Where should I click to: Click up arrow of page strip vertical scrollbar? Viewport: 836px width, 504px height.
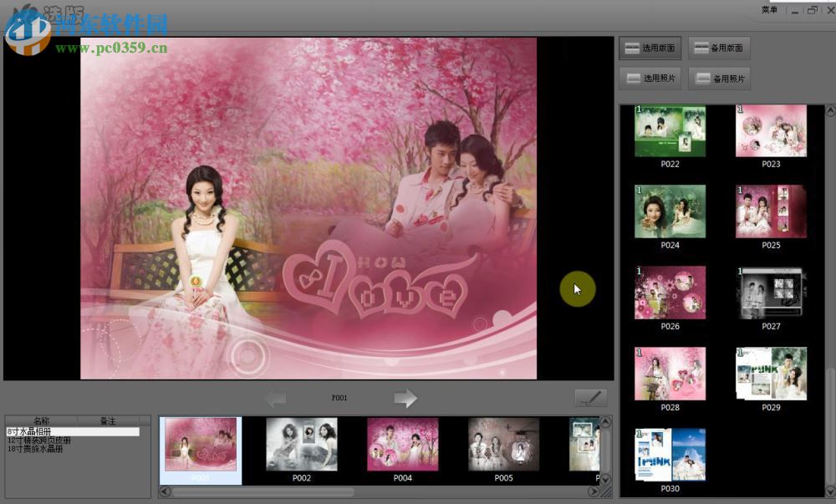[605, 422]
